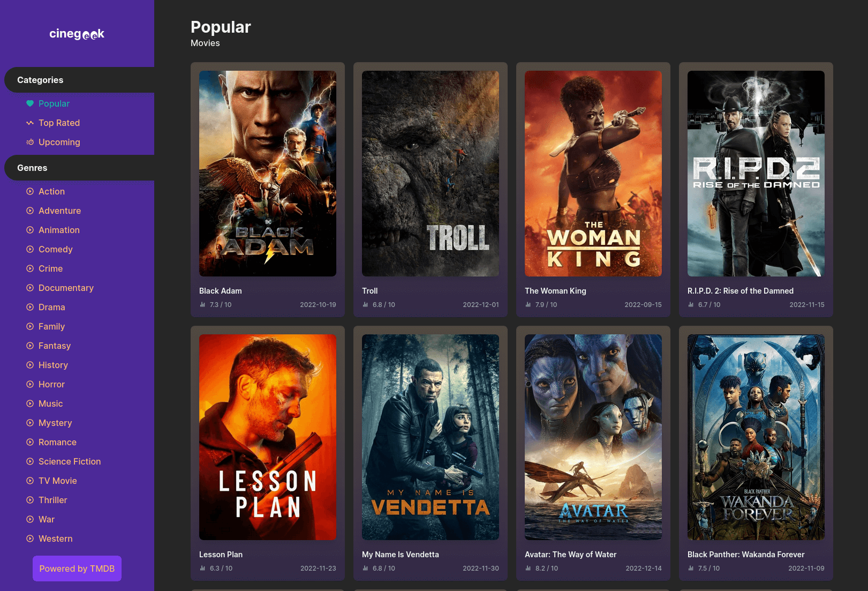Click the play icon beside Romance
Image resolution: width=868 pixels, height=591 pixels.
coord(30,442)
